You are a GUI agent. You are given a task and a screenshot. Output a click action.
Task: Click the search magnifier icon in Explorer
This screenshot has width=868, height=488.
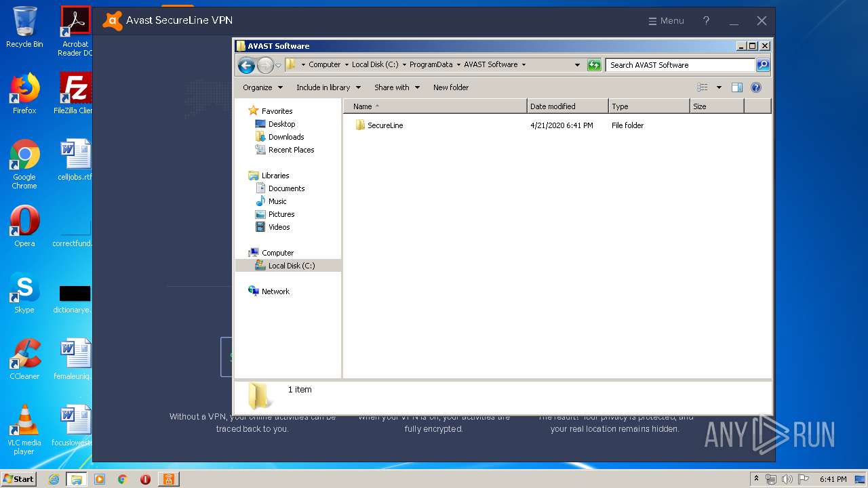click(763, 65)
